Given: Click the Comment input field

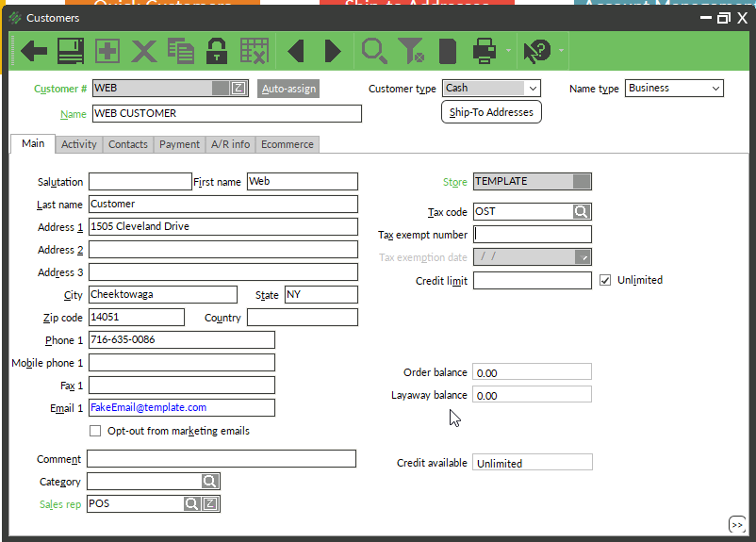Looking at the screenshot, I should 222,458.
